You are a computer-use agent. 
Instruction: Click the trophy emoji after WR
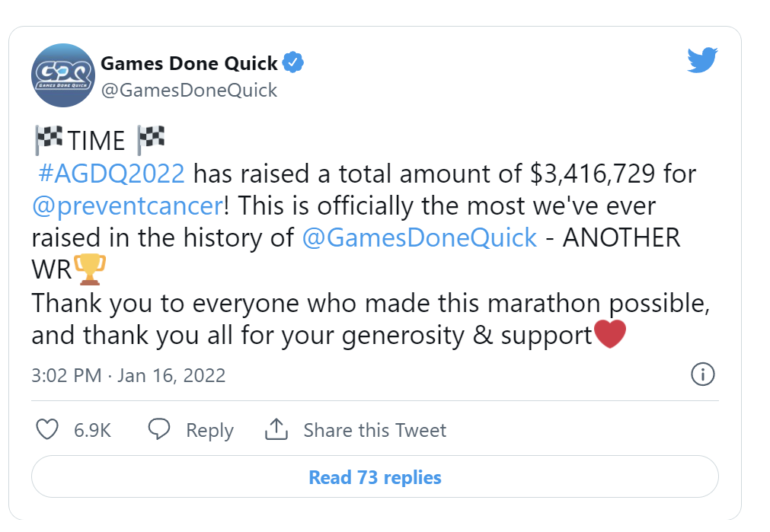[89, 269]
